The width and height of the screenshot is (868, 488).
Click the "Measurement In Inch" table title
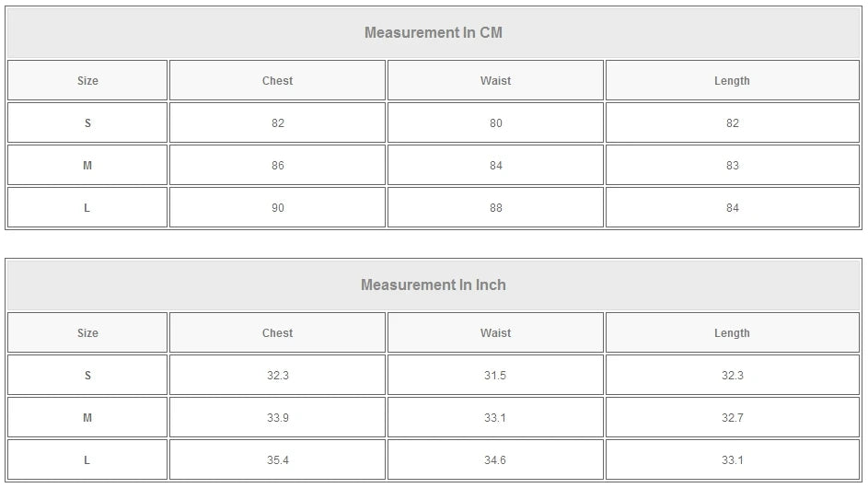tap(433, 285)
